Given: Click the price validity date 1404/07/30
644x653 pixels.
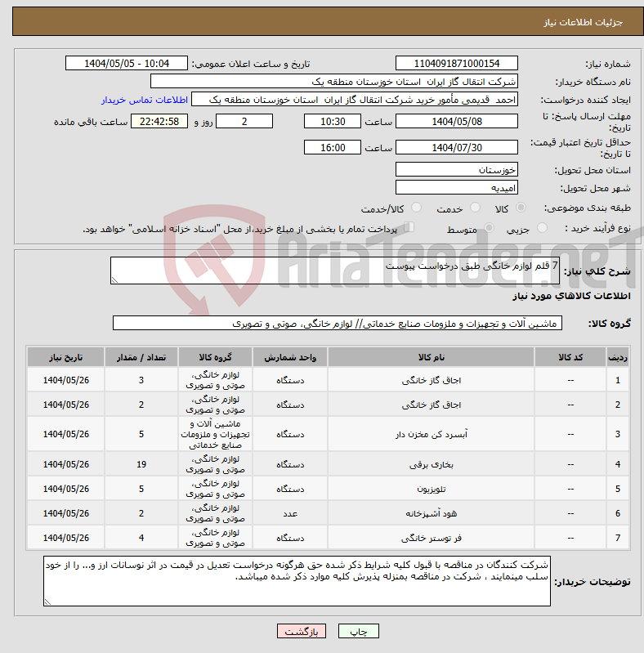Looking at the screenshot, I should pyautogui.click(x=457, y=147).
